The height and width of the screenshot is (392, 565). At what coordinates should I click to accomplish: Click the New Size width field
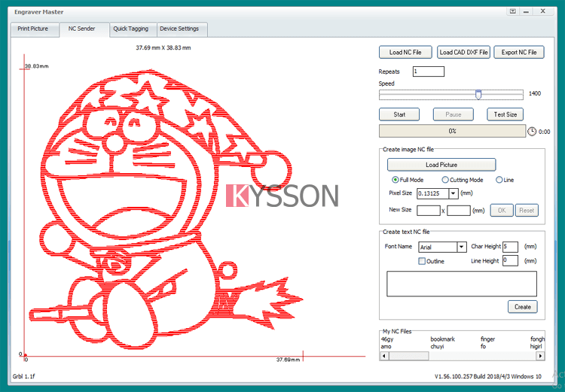point(429,210)
